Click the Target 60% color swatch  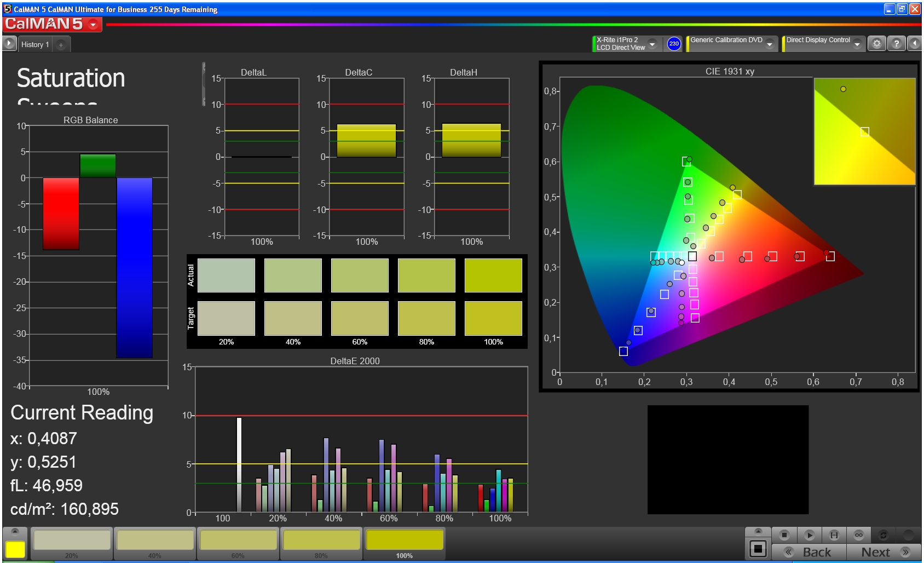pyautogui.click(x=360, y=318)
